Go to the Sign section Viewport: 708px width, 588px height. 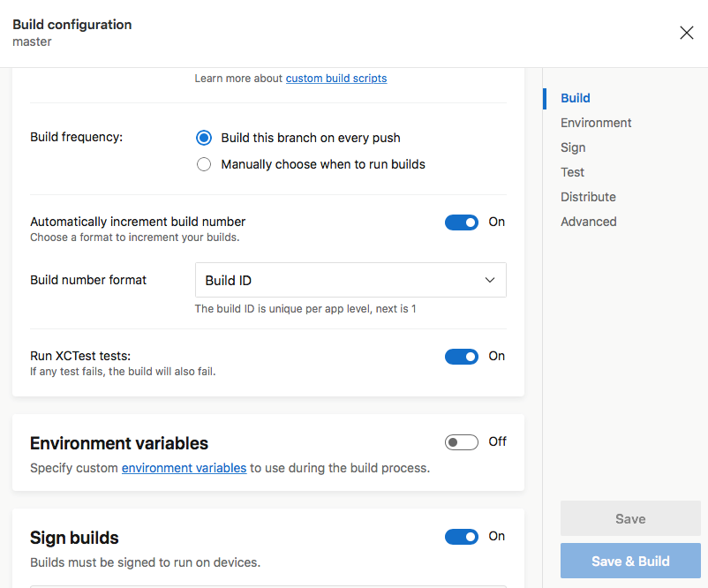[573, 147]
